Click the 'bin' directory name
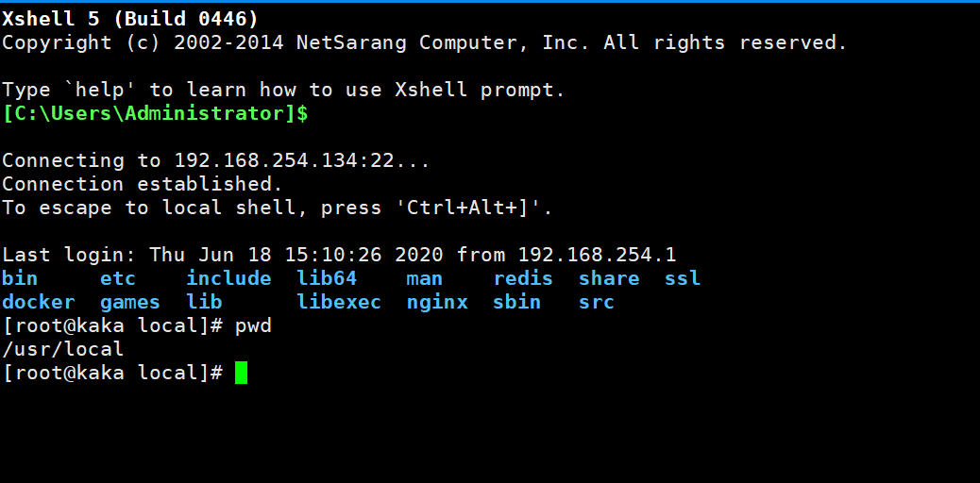This screenshot has width=980, height=483. coord(20,278)
